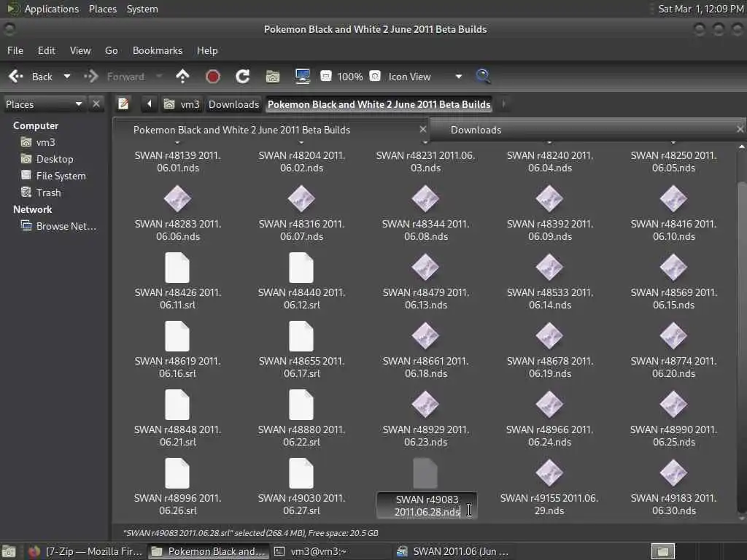
Task: Select SWAN r48426 2011.06.11.srl file icon
Action: point(177,268)
